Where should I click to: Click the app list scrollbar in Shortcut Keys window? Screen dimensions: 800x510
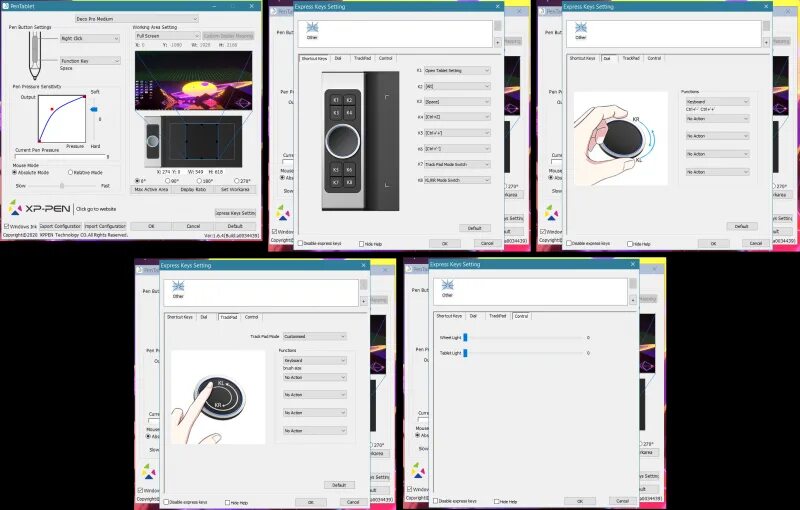click(x=497, y=27)
